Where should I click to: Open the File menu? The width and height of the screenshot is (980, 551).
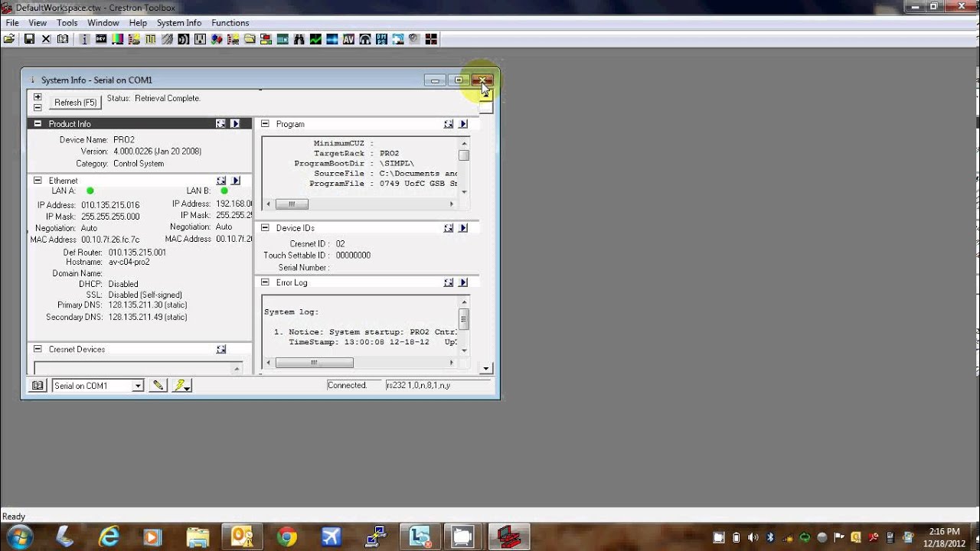pyautogui.click(x=12, y=23)
